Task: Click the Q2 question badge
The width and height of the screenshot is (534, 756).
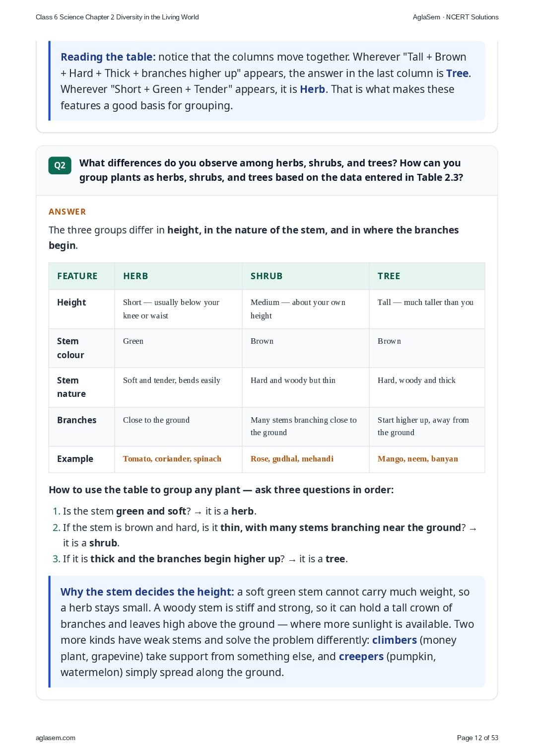Action: (x=60, y=165)
